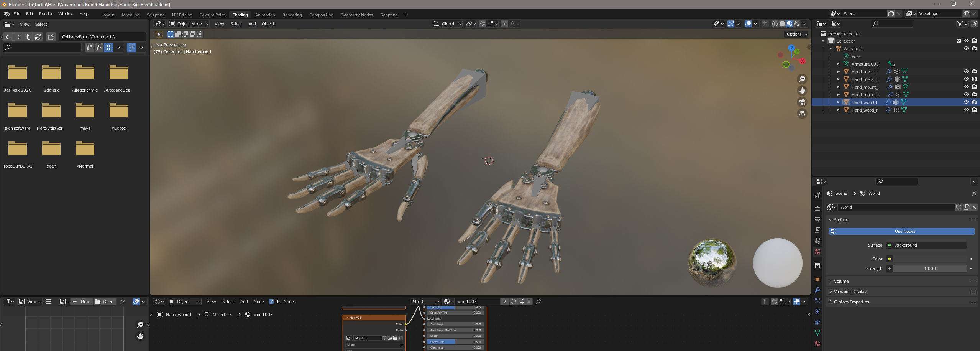Go to parent directory in file browser
The height and width of the screenshot is (351, 980).
(28, 37)
